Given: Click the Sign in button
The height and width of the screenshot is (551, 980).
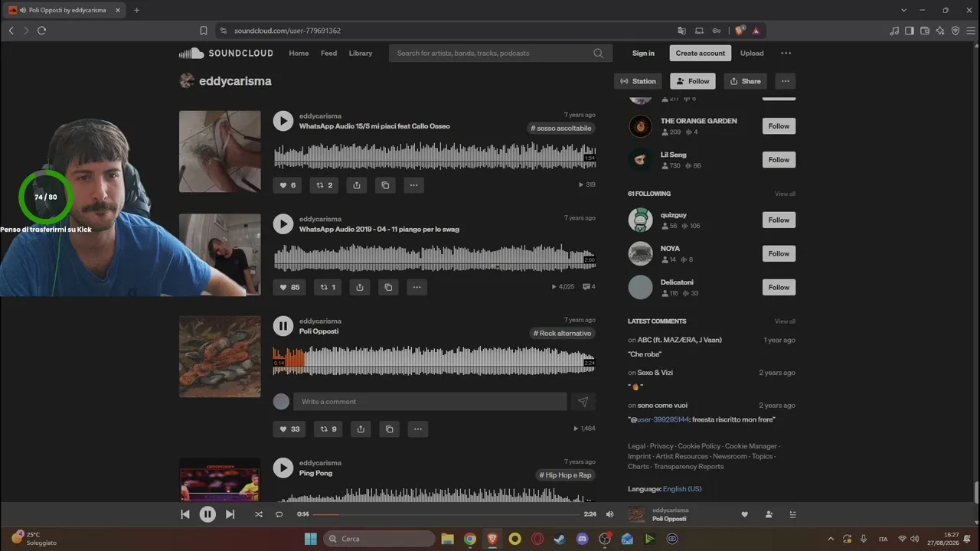Looking at the screenshot, I should 643,54.
